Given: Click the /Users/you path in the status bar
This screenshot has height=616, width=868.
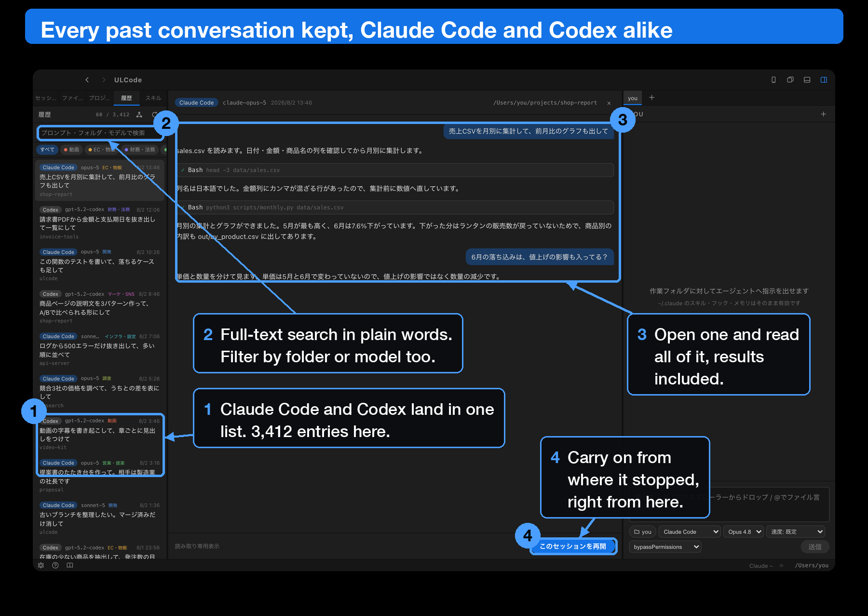Looking at the screenshot, I should tap(812, 566).
